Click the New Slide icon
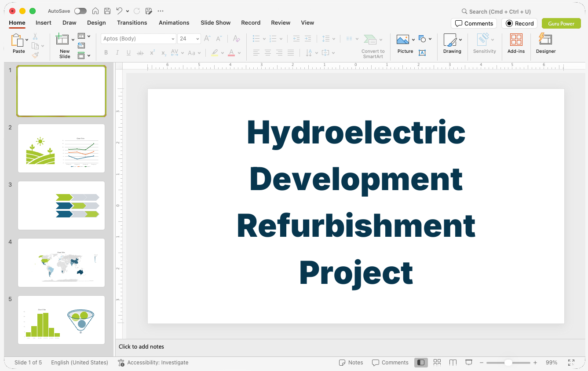Image resolution: width=588 pixels, height=371 pixels. point(62,40)
